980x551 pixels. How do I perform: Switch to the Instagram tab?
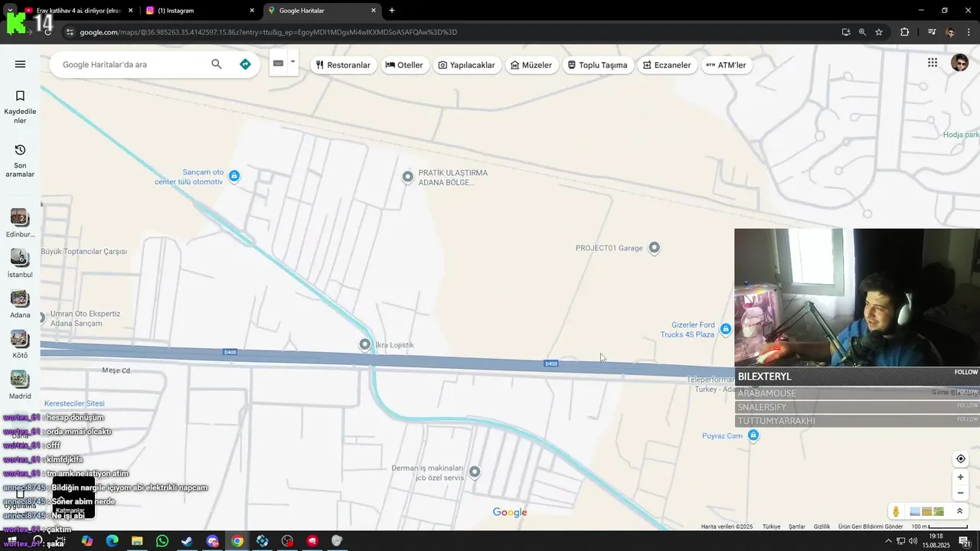click(199, 11)
